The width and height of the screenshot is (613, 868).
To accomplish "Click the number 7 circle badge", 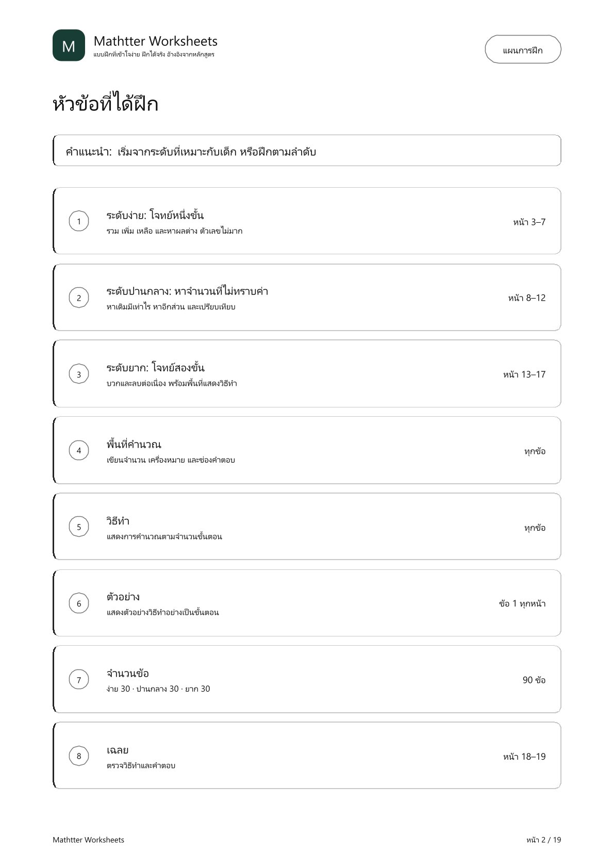I will pos(79,680).
